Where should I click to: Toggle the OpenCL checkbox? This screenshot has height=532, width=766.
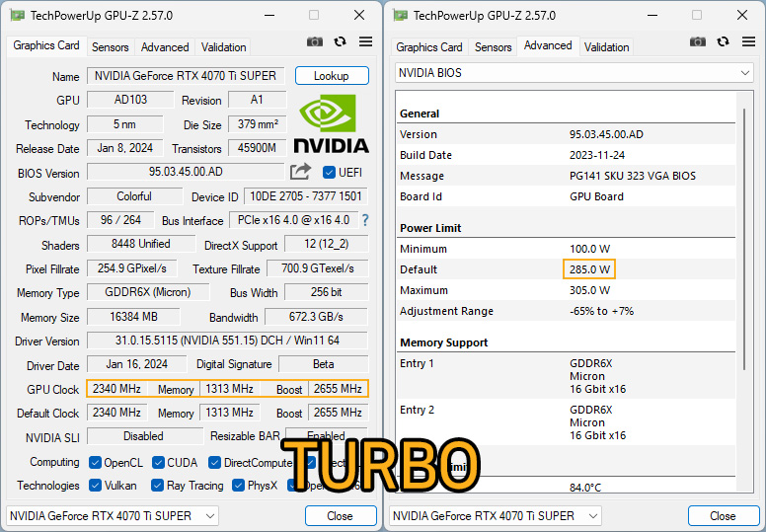[96, 462]
